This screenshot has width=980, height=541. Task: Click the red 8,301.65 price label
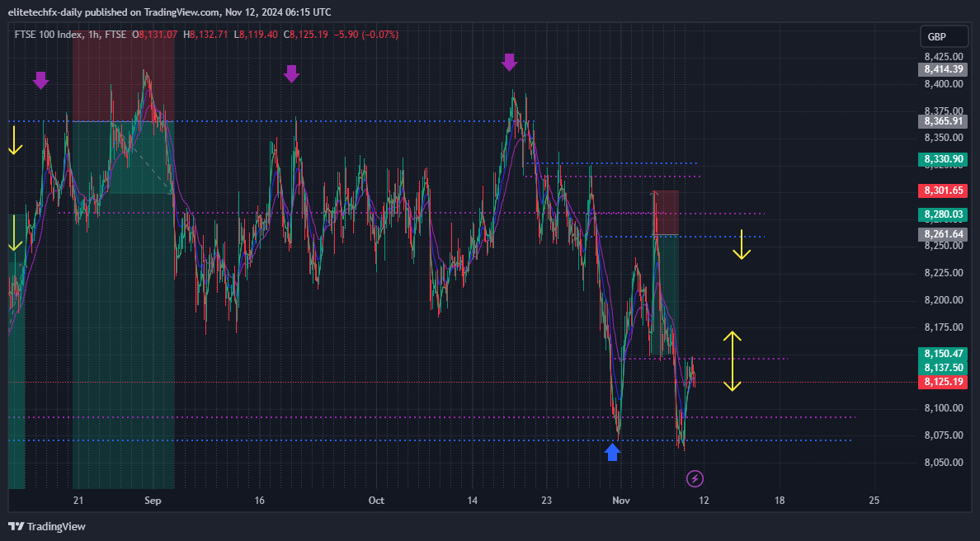(x=943, y=191)
